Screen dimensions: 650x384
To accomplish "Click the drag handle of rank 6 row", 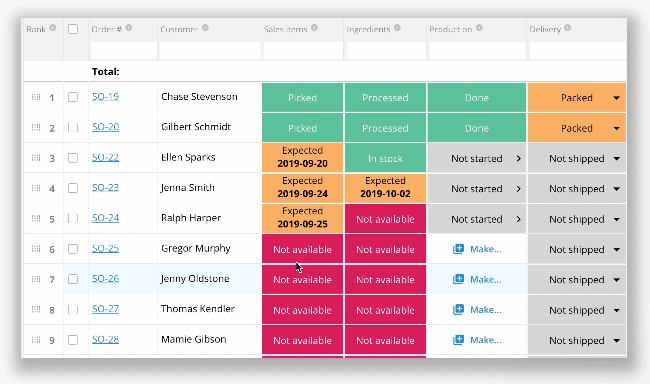I will click(x=36, y=249).
